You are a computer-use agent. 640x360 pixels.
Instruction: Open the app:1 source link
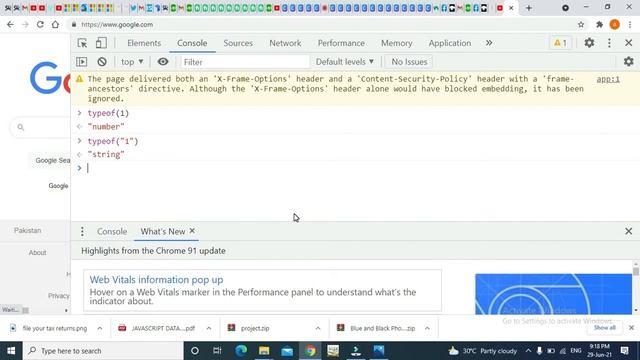pos(608,79)
